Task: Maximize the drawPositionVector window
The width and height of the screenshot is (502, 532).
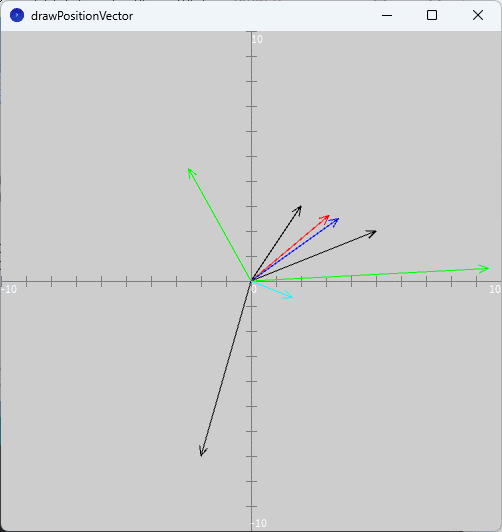Action: click(432, 15)
